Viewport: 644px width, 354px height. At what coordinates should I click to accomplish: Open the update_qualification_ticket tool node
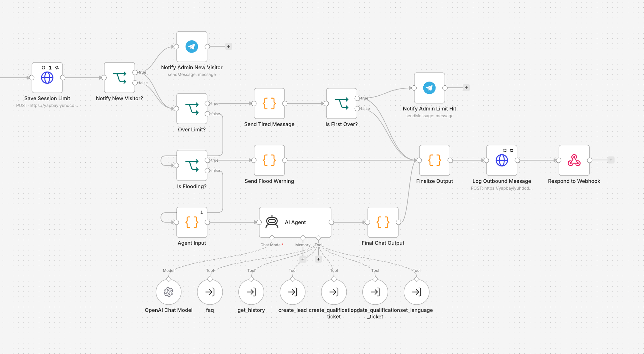(375, 292)
